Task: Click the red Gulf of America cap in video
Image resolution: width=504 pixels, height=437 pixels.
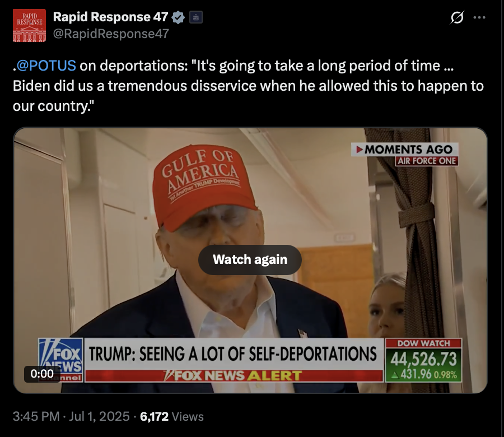Action: point(202,187)
